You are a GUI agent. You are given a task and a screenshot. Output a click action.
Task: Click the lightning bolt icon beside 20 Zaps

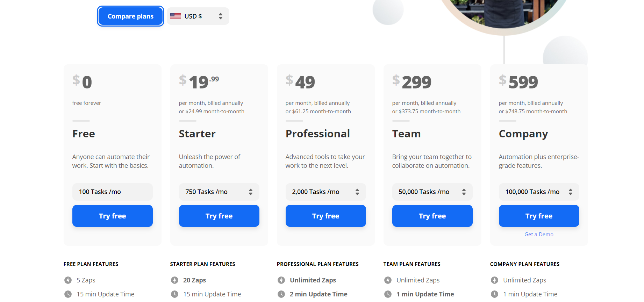[x=174, y=280]
